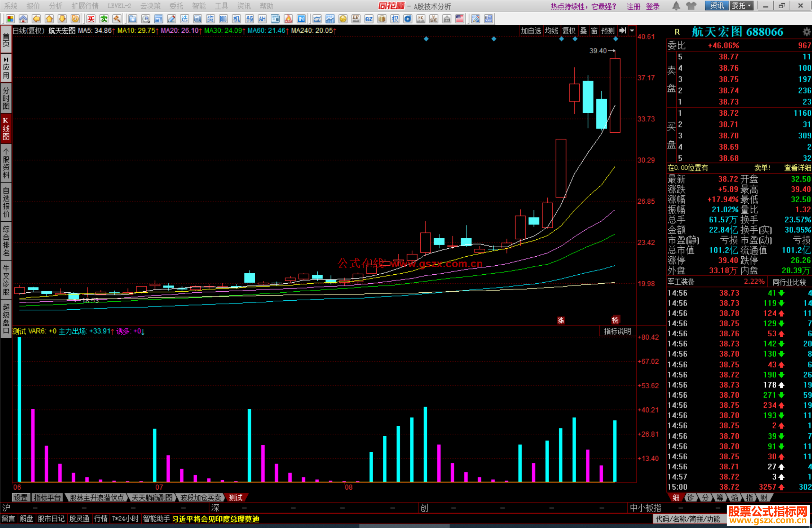This screenshot has height=528, width=812.
Task: Click the notification bell icon
Action: coord(676,6)
